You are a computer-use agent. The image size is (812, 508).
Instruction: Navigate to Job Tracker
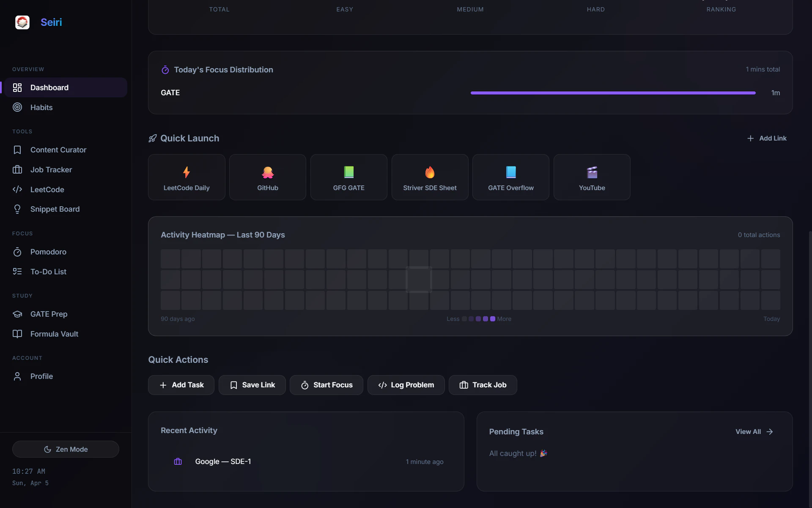[51, 170]
